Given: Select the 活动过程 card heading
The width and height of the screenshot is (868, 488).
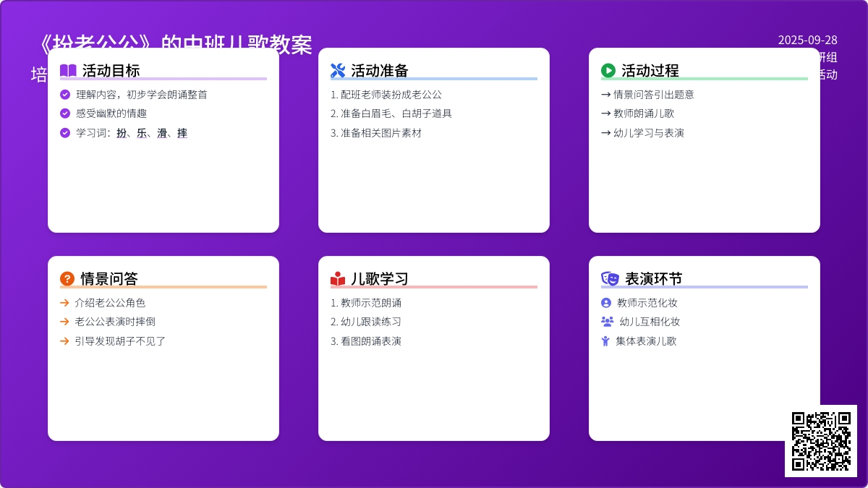Looking at the screenshot, I should [x=650, y=71].
